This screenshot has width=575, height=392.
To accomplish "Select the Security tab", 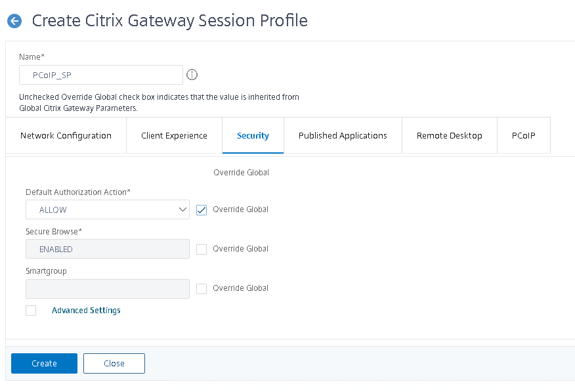I will [253, 136].
